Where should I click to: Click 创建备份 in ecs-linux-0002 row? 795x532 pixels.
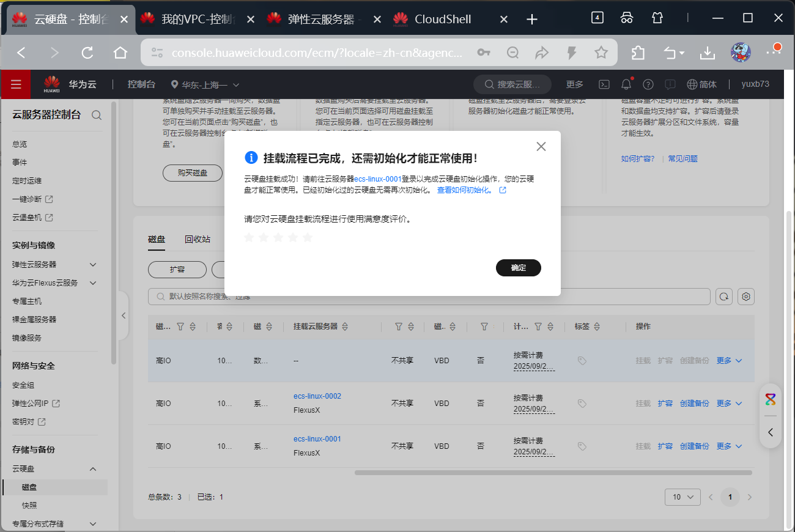coord(694,404)
